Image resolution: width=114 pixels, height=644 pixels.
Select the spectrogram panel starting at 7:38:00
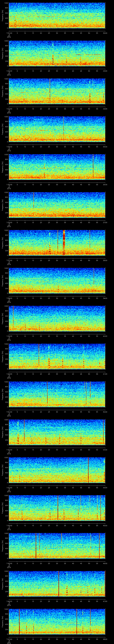(57, 280)
